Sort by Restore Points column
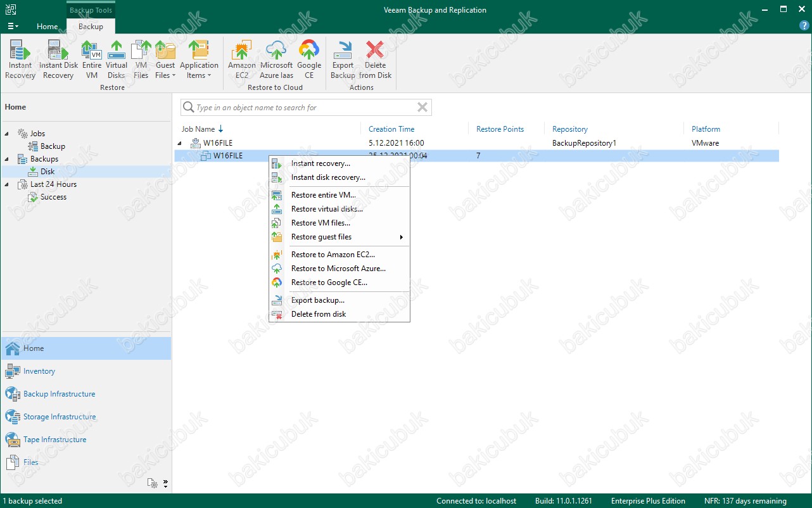 pos(500,129)
